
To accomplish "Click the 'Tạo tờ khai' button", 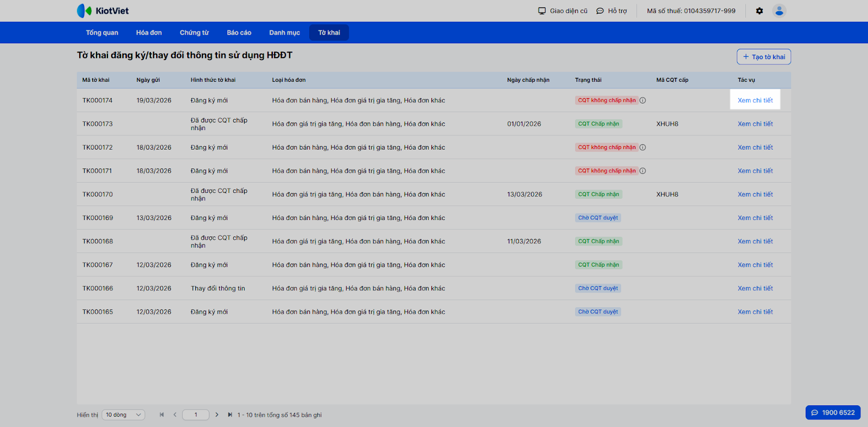I will [763, 57].
